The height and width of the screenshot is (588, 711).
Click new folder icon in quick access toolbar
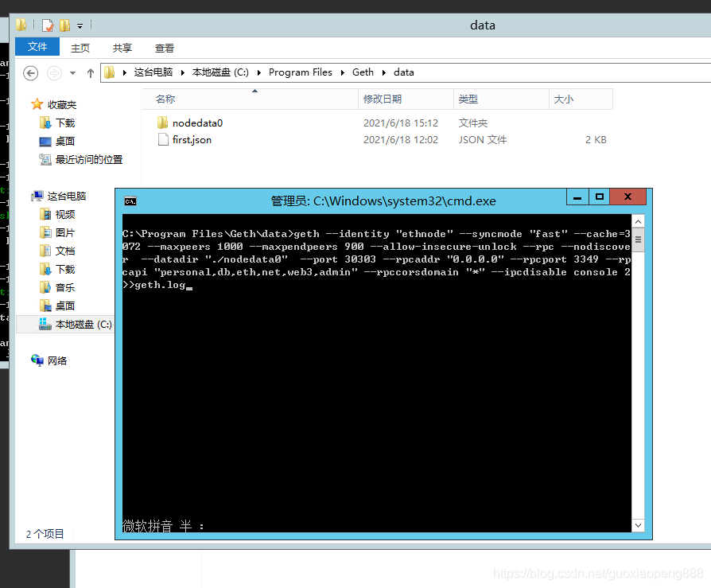click(65, 25)
